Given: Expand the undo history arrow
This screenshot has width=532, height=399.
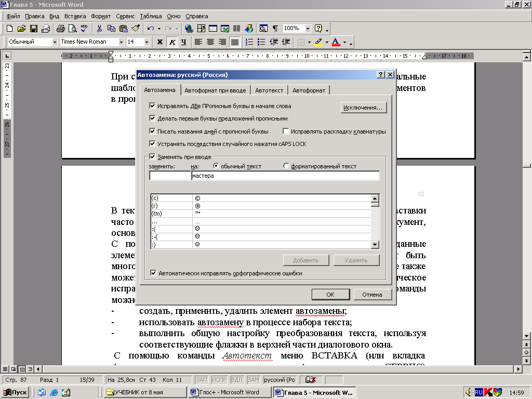Looking at the screenshot, I should coord(159,29).
